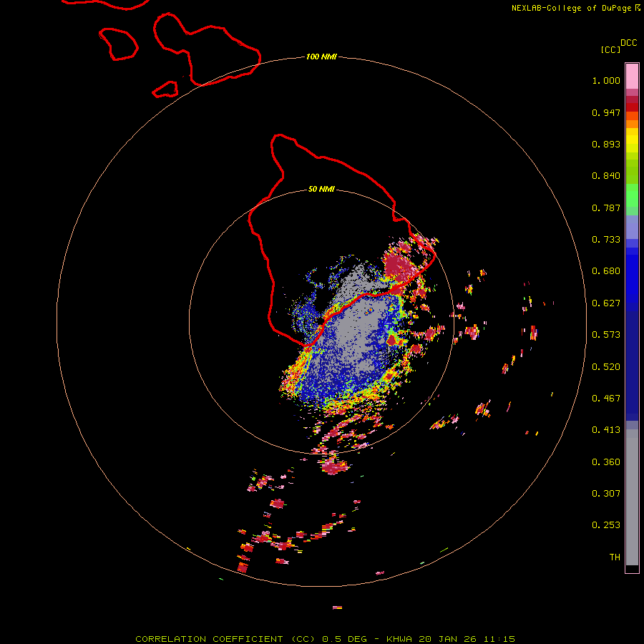Click the 0.467 scale value
Image resolution: width=644 pixels, height=644 pixels.
coord(606,399)
